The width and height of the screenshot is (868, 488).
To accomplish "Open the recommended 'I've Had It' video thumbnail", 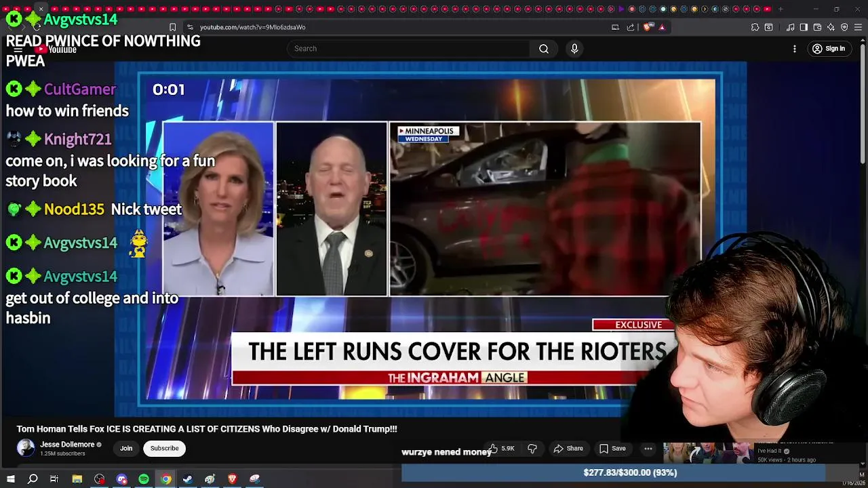I will tap(708, 453).
